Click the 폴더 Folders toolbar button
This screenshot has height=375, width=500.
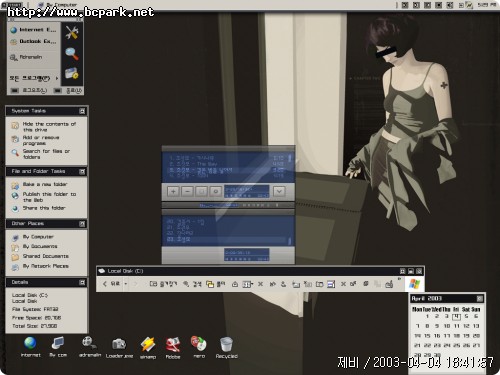pyautogui.click(x=216, y=284)
